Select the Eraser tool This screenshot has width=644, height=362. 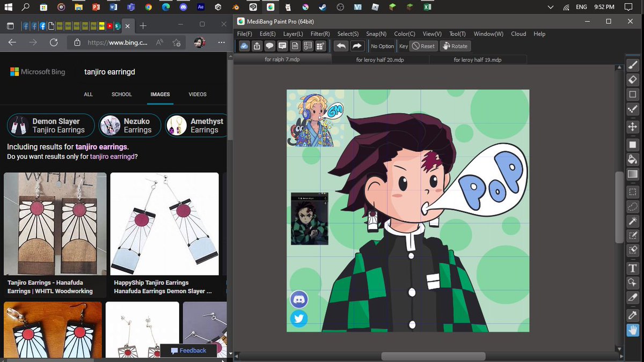tap(633, 80)
